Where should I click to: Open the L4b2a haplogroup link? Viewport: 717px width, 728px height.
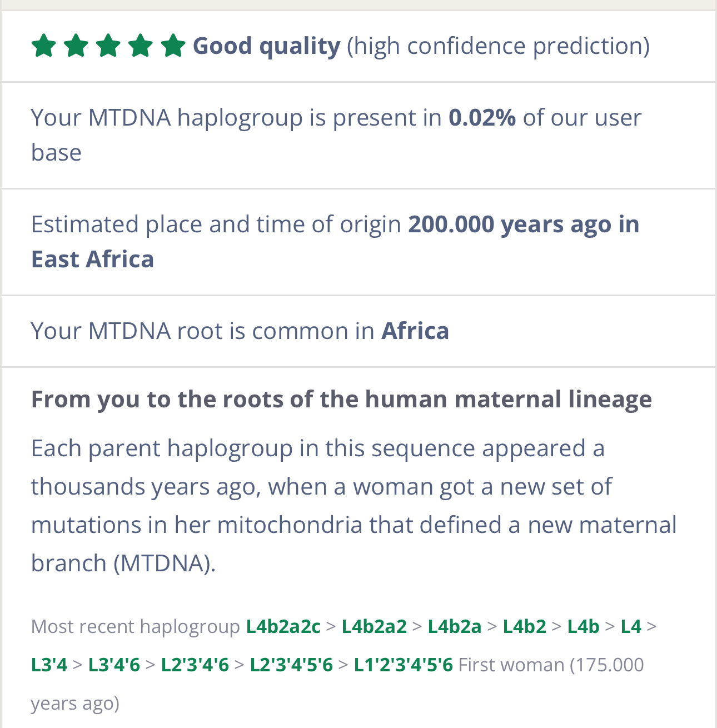click(x=455, y=626)
